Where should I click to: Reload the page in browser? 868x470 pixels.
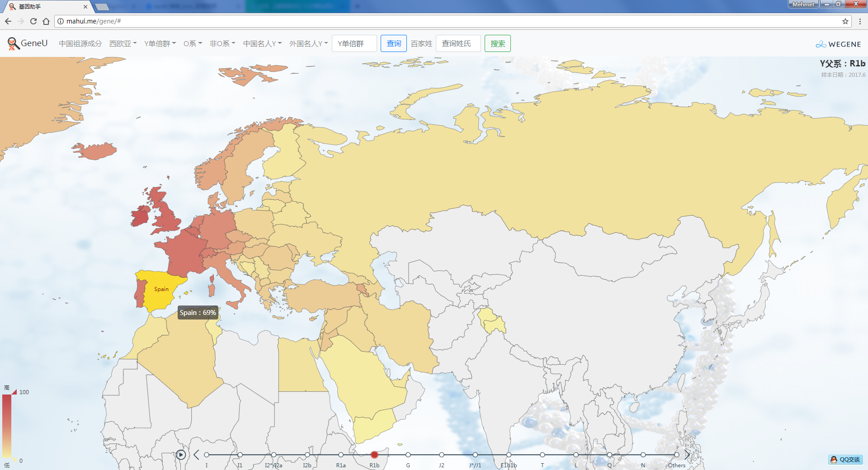(x=33, y=21)
